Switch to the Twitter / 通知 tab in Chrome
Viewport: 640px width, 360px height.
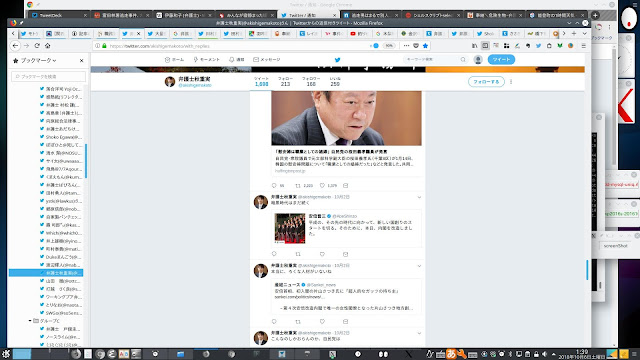[x=309, y=15]
